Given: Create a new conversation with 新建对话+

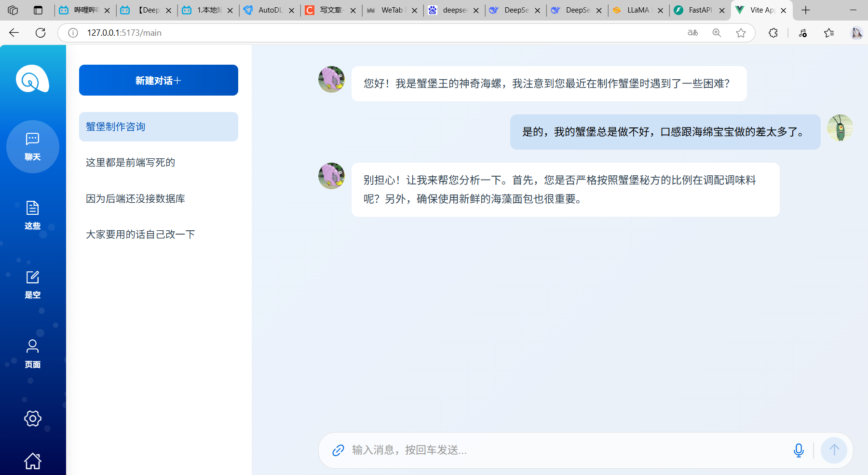Looking at the screenshot, I should pos(159,80).
